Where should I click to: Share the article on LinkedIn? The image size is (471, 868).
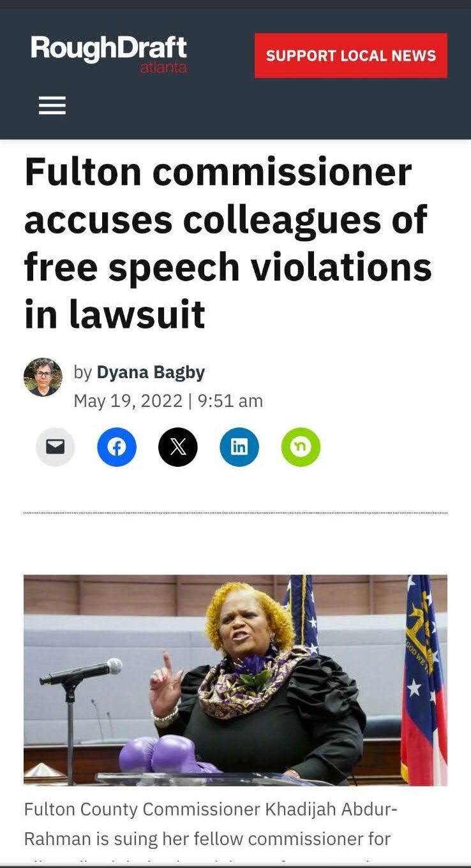239,447
